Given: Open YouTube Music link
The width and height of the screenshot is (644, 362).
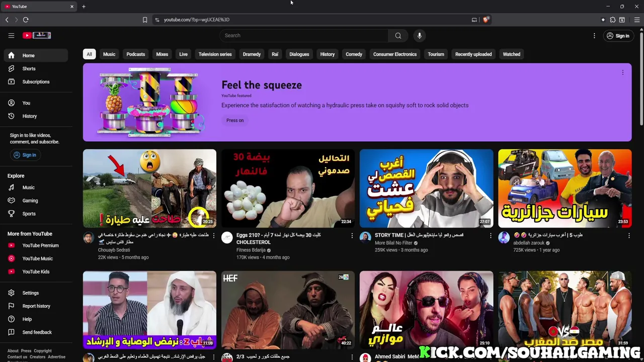Looking at the screenshot, I should click(x=36, y=258).
